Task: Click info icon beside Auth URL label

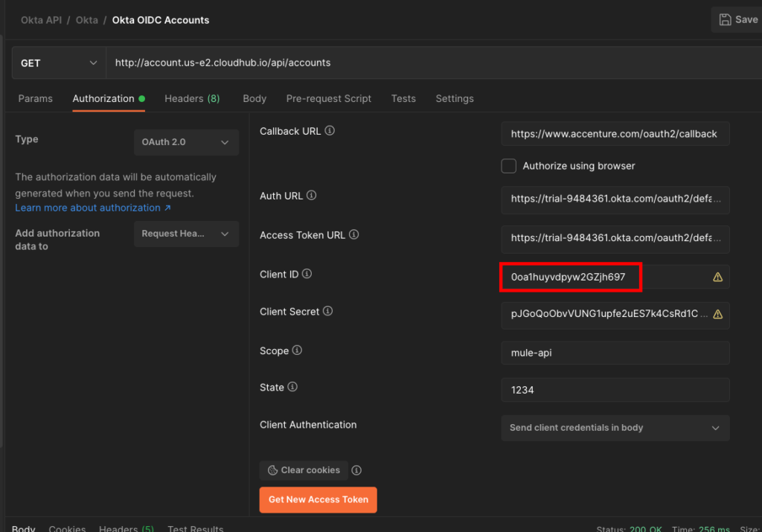Action: point(312,196)
